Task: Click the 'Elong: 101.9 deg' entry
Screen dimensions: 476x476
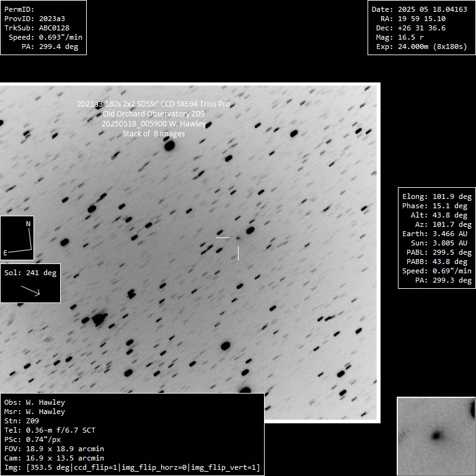Action: click(x=437, y=196)
